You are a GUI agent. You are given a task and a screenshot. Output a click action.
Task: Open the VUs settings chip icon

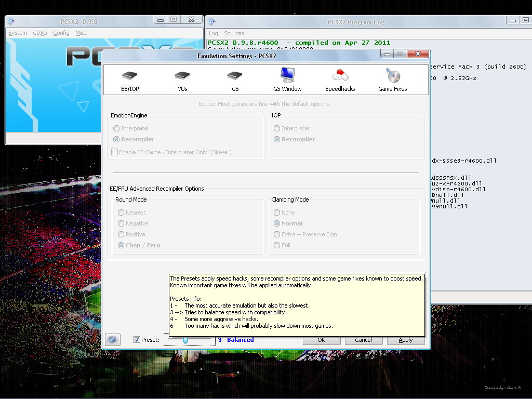182,75
